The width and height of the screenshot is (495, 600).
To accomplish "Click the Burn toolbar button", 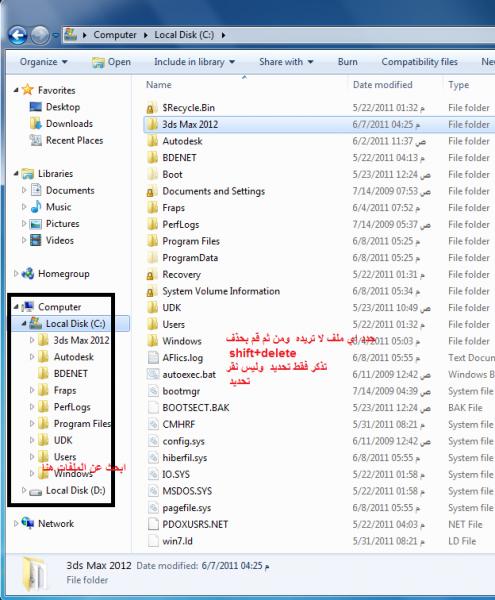I will click(x=347, y=62).
